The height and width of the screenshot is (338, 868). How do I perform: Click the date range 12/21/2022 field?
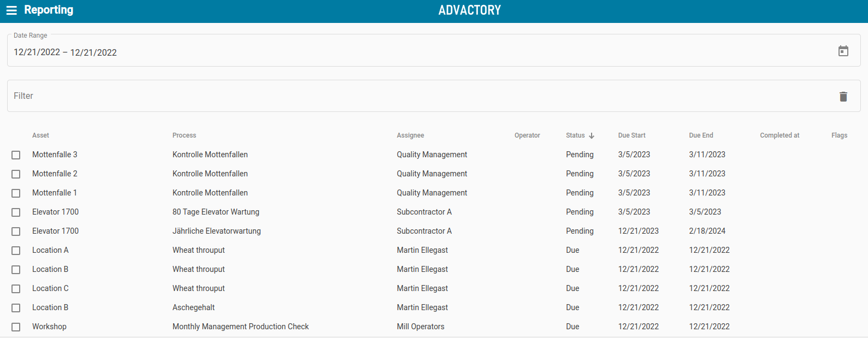(65, 52)
